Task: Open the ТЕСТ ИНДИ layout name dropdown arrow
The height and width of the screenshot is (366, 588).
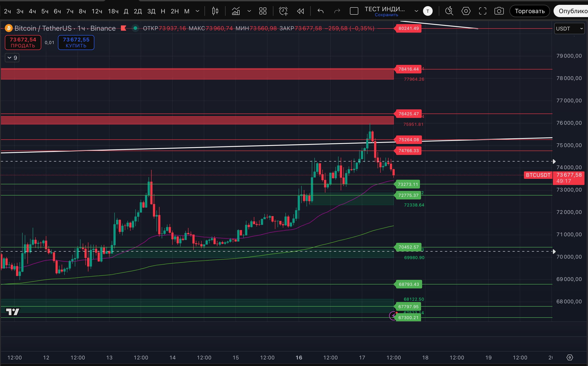Action: pos(416,11)
